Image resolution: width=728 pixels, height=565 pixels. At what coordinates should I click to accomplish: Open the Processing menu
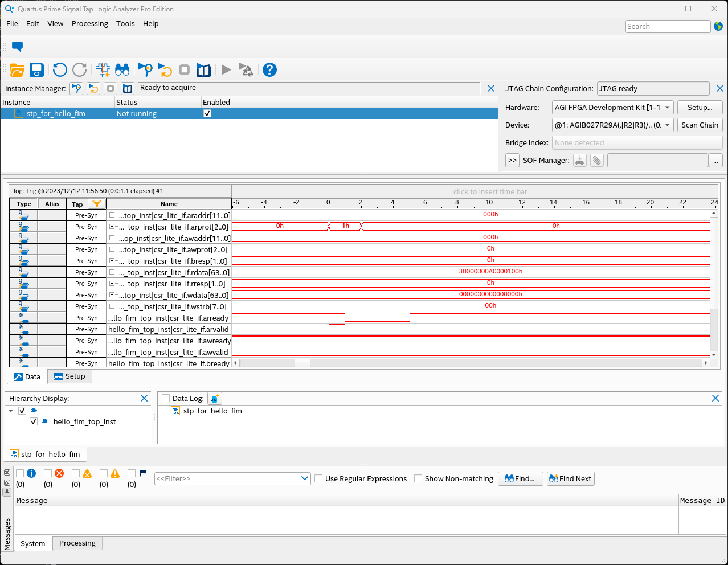tap(89, 24)
